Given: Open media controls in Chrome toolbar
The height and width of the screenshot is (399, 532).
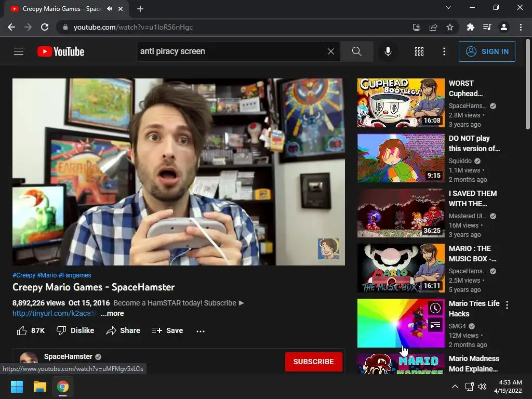Looking at the screenshot, I should tap(487, 27).
